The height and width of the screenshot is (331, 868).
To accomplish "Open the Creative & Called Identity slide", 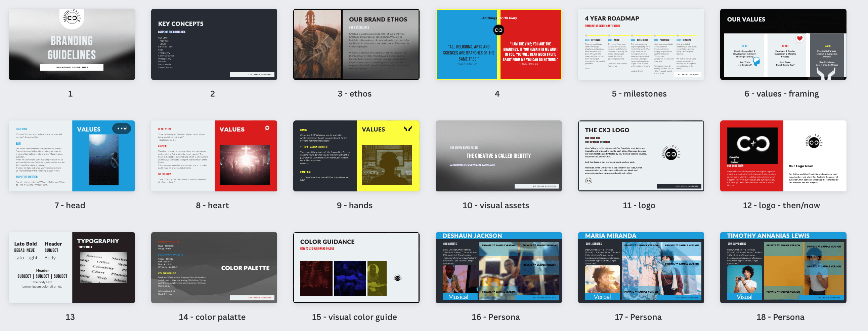I will pyautogui.click(x=499, y=156).
